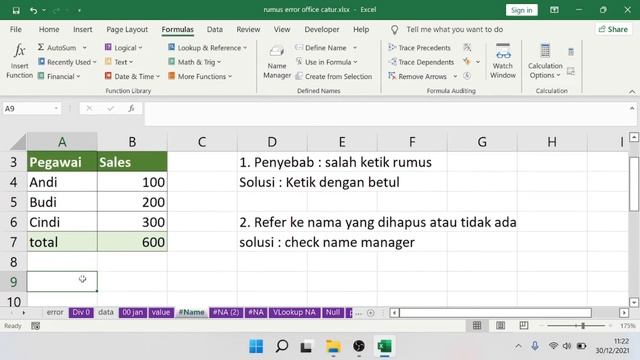Select the Select All corner triangle

click(x=18, y=142)
